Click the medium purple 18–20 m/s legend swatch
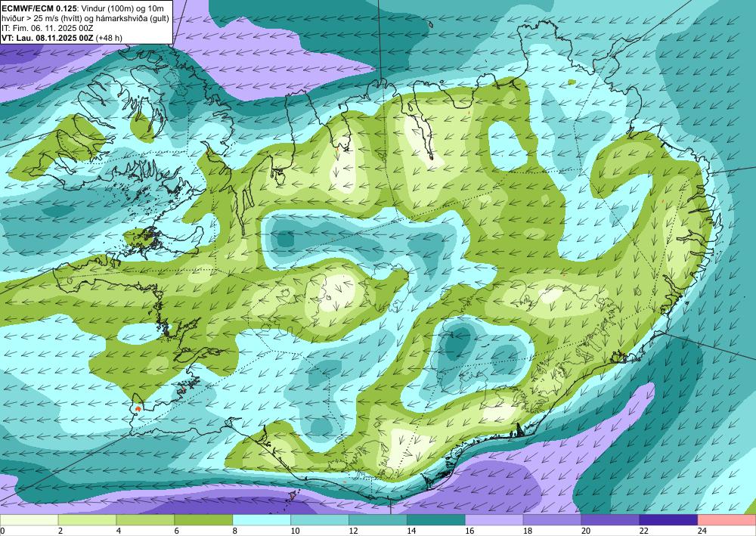Image resolution: width=756 pixels, height=536 pixels. tap(552, 520)
